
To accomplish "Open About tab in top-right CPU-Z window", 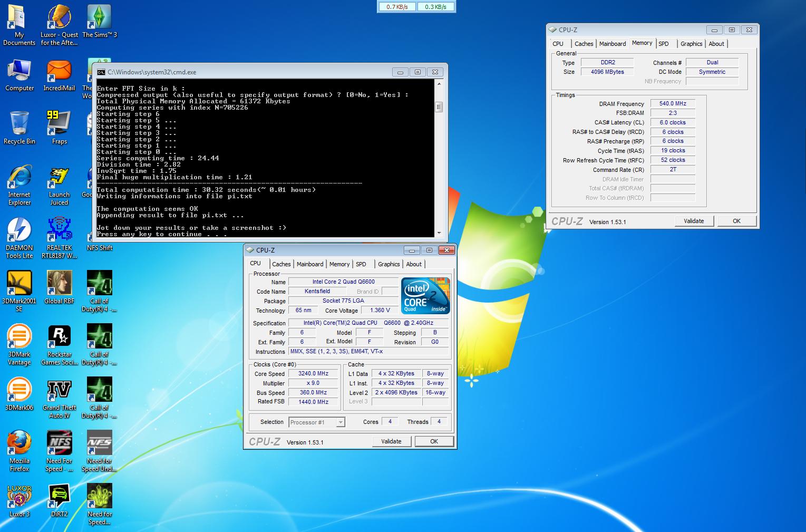I will coord(716,44).
